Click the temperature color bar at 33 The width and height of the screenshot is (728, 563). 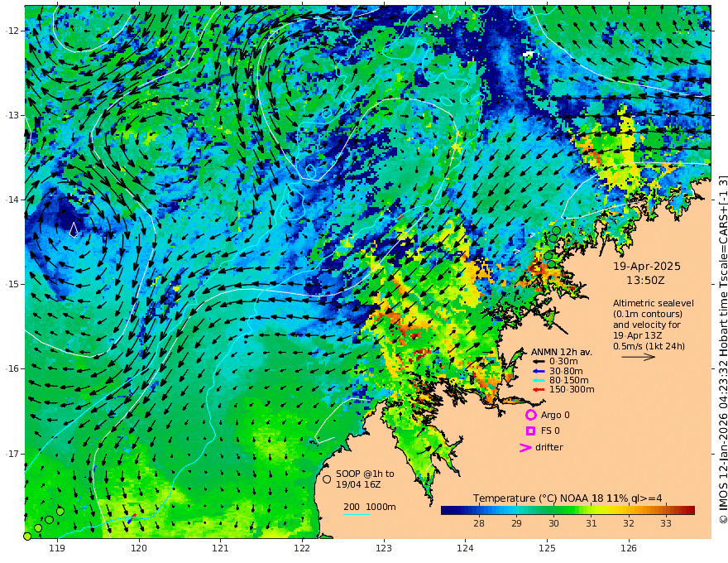666,511
